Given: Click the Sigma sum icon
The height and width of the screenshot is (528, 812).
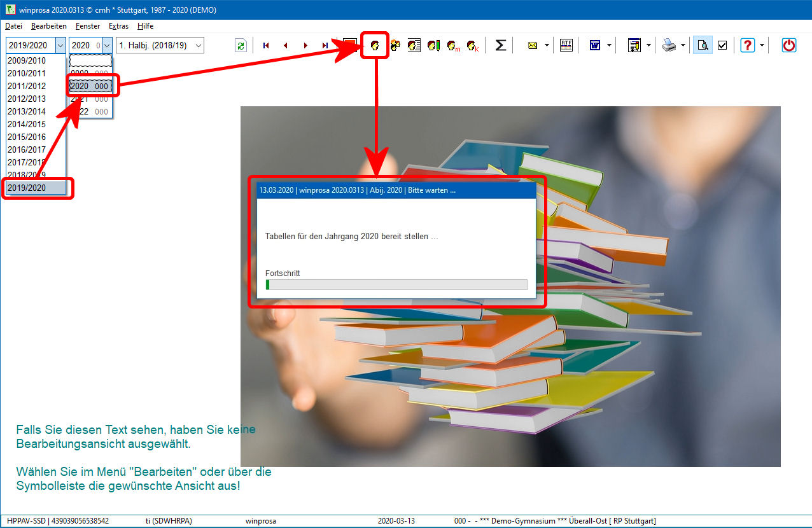Looking at the screenshot, I should (x=501, y=45).
